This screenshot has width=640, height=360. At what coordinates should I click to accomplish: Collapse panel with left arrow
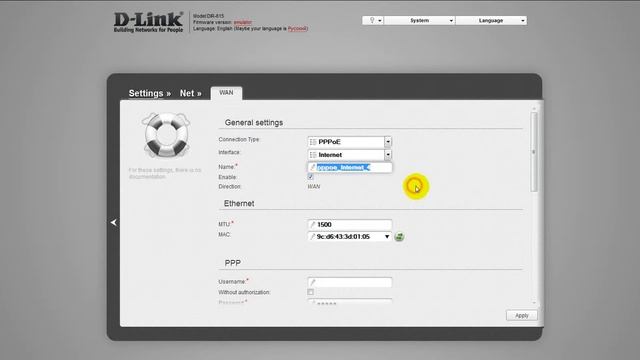point(113,222)
